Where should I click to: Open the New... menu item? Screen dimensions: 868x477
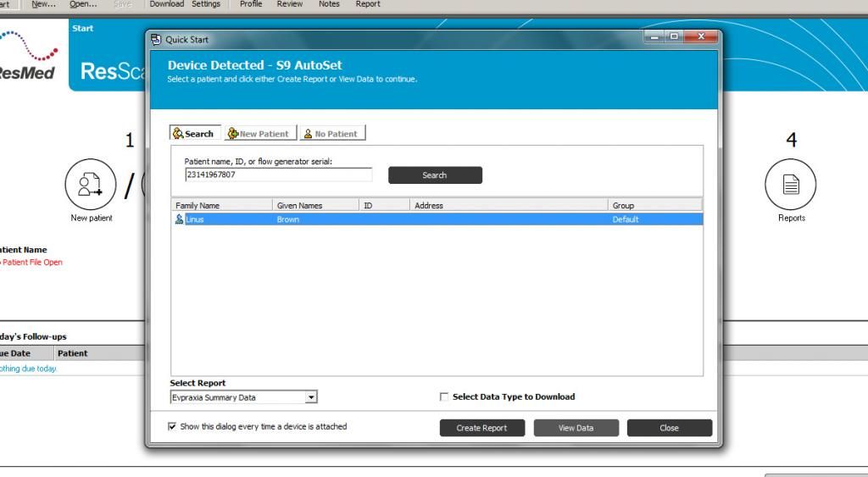[x=43, y=4]
